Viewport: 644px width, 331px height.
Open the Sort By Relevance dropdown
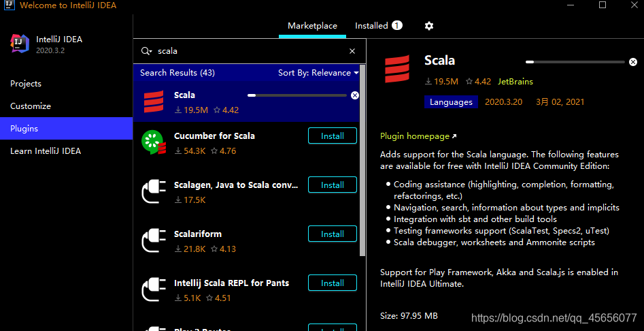pyautogui.click(x=318, y=73)
